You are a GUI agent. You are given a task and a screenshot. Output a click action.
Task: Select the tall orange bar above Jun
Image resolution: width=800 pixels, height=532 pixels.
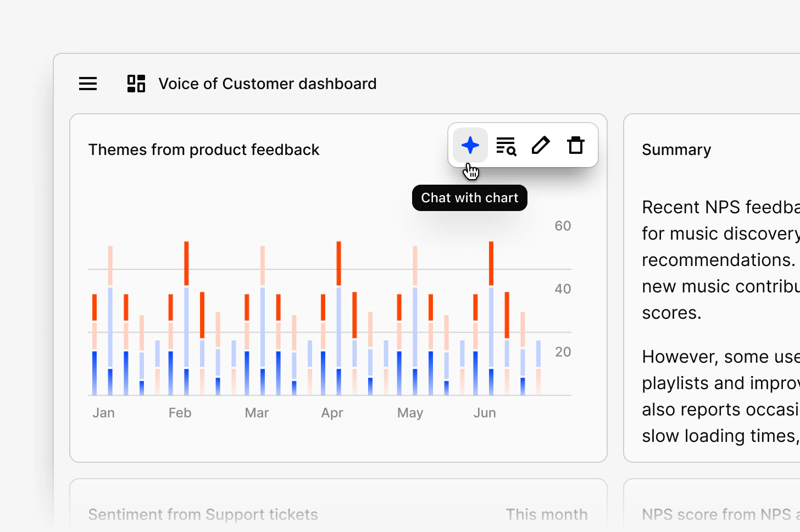point(491,258)
